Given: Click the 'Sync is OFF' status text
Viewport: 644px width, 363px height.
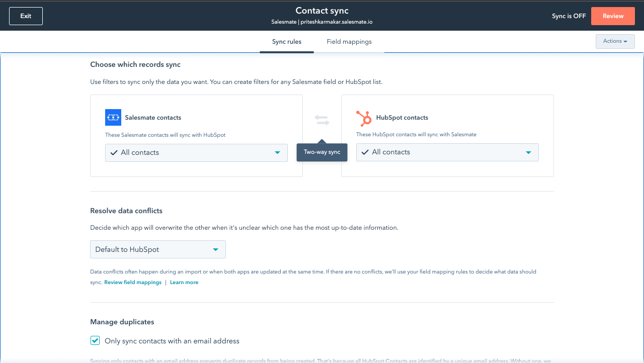Looking at the screenshot, I should click(x=569, y=16).
